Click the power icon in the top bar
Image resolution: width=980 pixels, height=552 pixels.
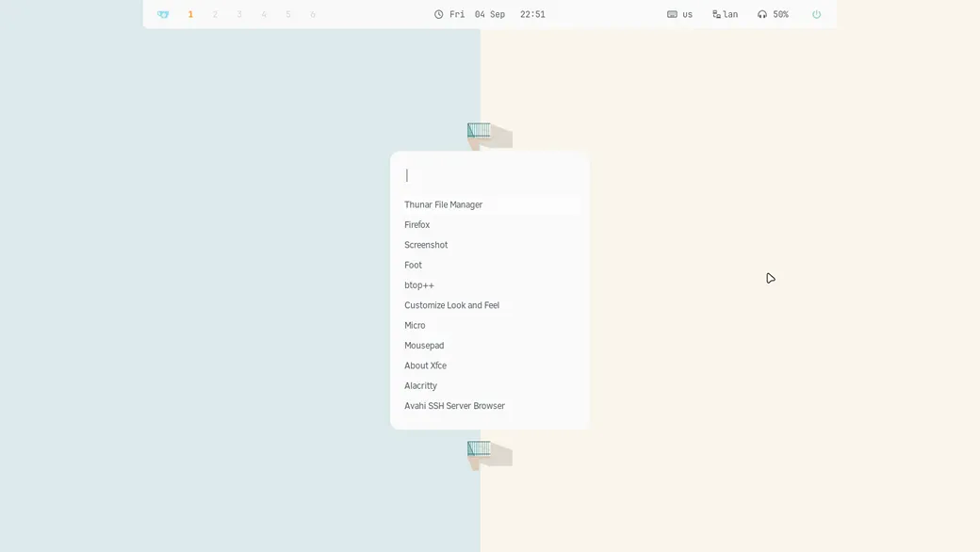tap(816, 14)
